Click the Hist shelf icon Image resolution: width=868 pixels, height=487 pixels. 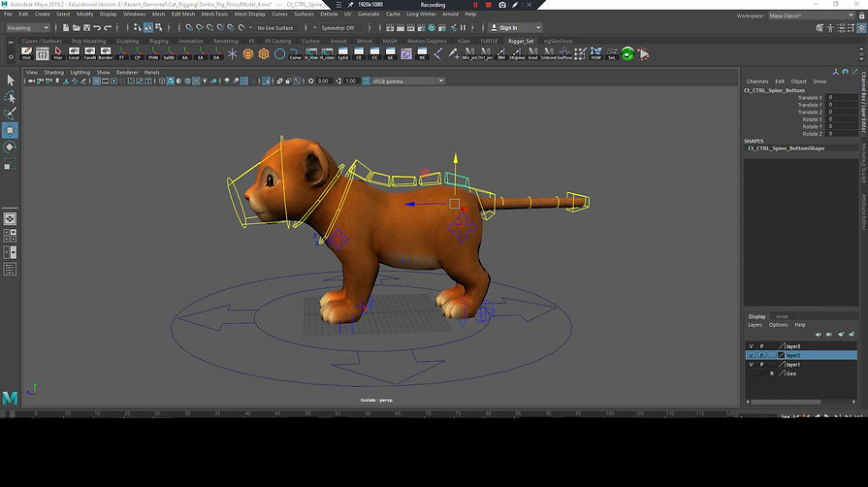[26, 54]
